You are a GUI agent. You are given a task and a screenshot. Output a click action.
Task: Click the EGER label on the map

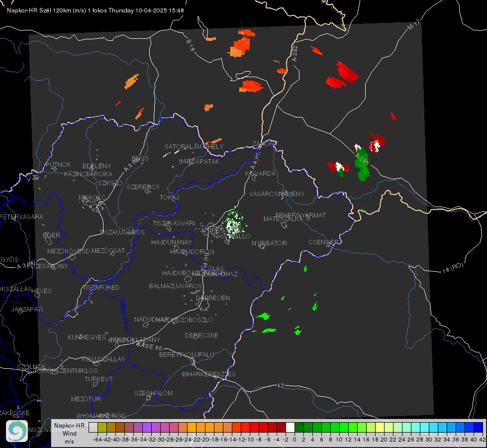point(52,235)
